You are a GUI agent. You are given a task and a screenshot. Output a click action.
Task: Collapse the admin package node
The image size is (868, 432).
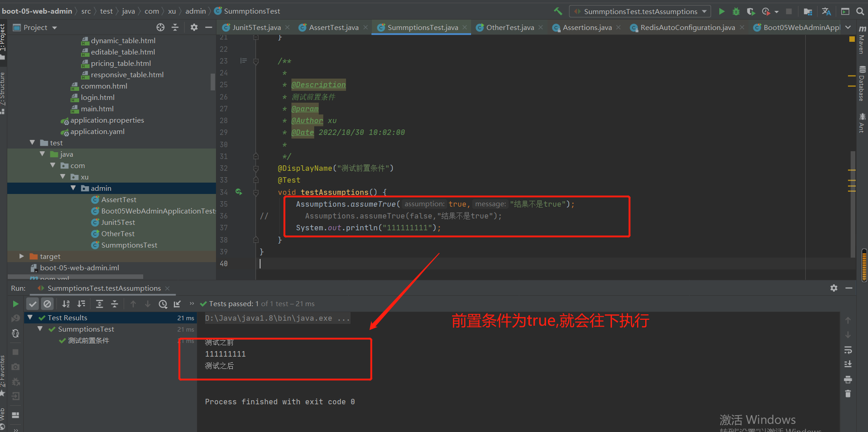pyautogui.click(x=73, y=188)
